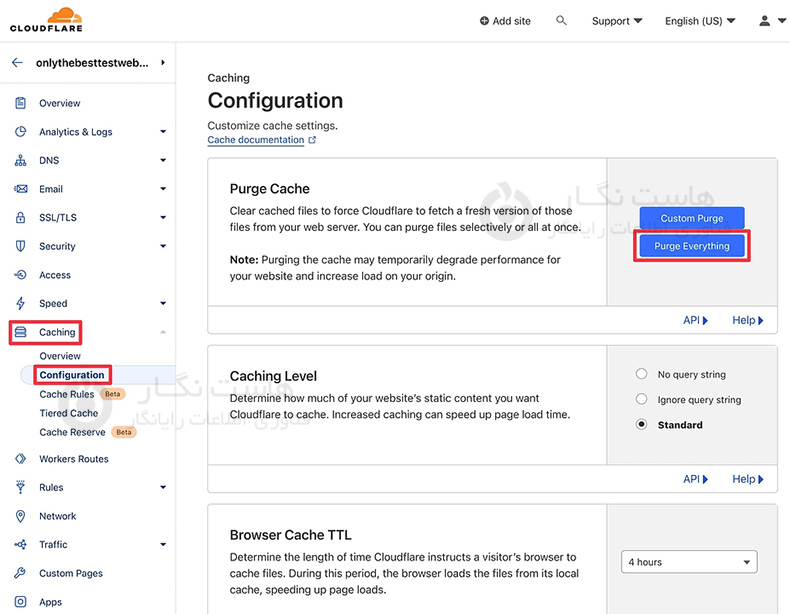Click the search magnifier icon
Screen dimensions: 790x614
point(561,21)
